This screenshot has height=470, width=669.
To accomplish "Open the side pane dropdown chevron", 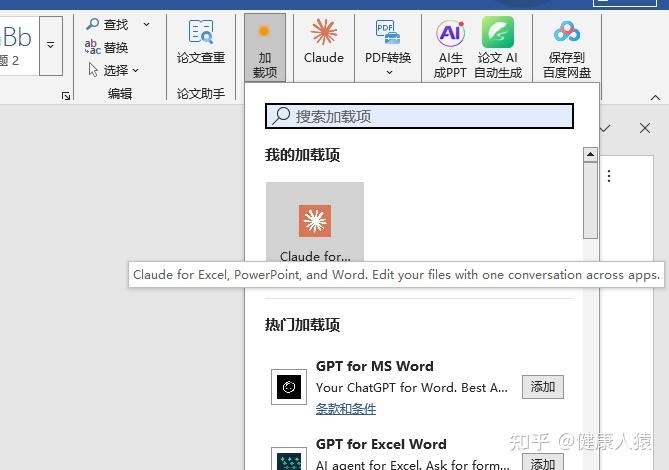I will 605,128.
